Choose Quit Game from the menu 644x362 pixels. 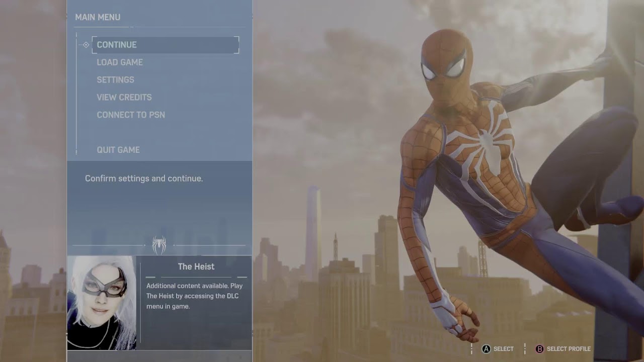coord(118,150)
